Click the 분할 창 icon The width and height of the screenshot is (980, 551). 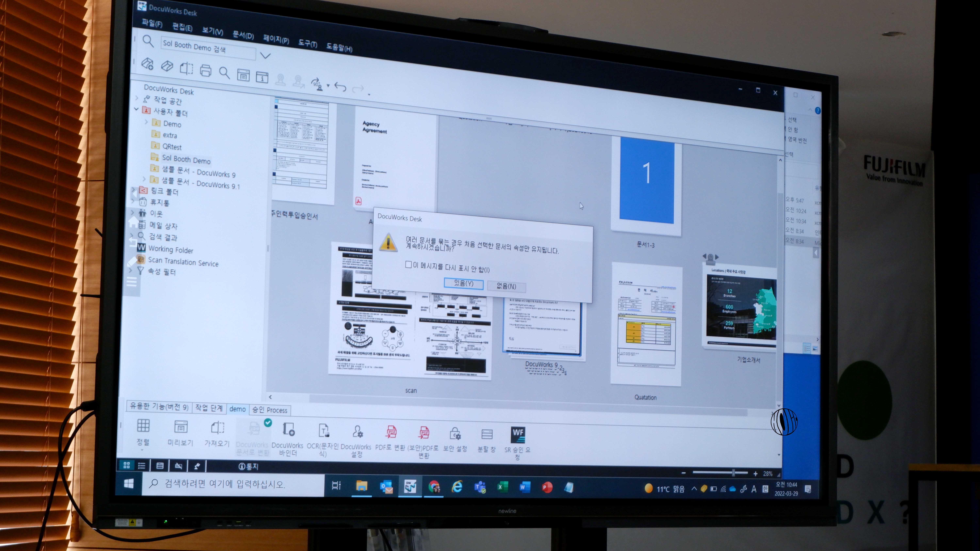point(487,434)
